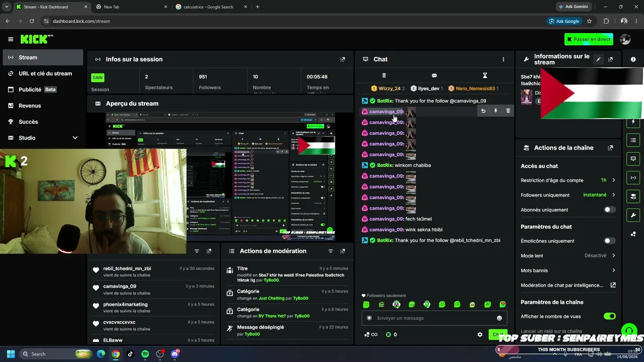Image resolution: width=644 pixels, height=362 pixels.
Task: Open the emoji picker in message field
Action: [499, 318]
